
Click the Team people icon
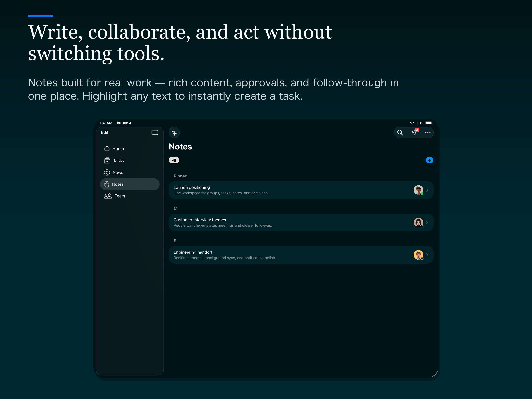[108, 196]
